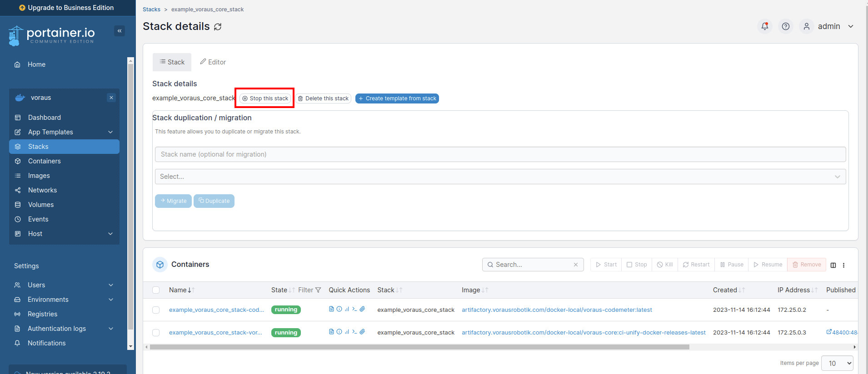Open the items per page dropdown

click(x=837, y=363)
